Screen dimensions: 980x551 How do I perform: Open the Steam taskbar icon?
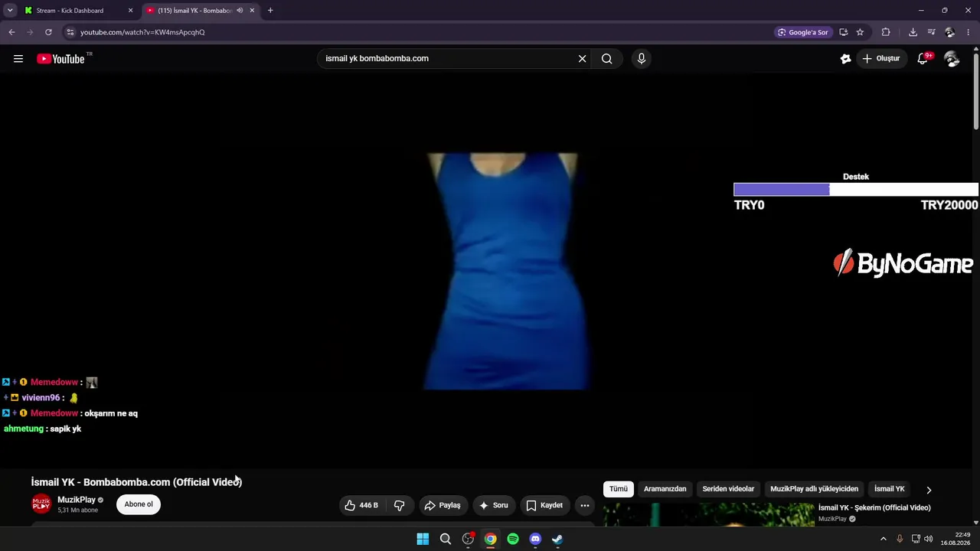(x=557, y=540)
